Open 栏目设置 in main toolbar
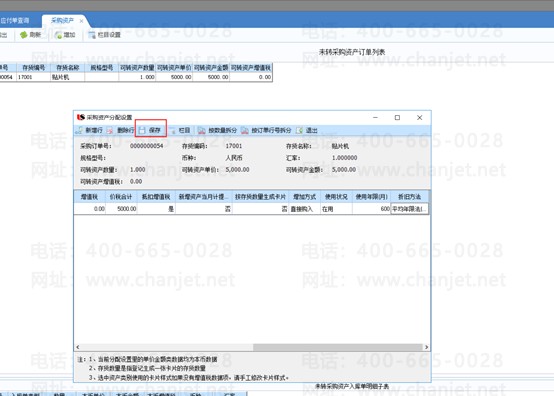The width and height of the screenshot is (554, 396). click(105, 35)
